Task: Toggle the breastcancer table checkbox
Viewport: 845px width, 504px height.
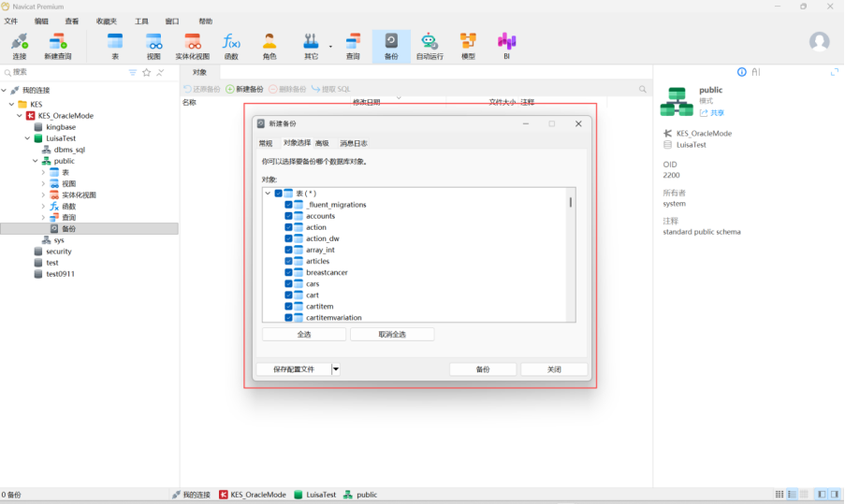Action: 288,273
